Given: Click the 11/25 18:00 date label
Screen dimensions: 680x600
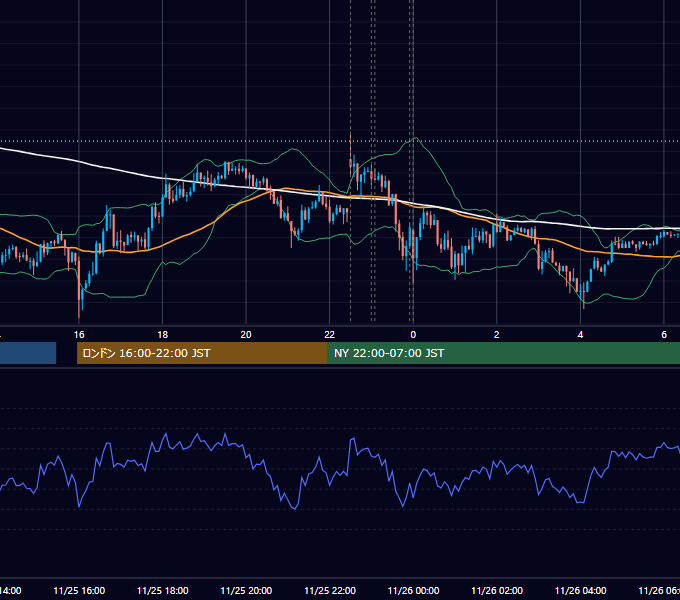Looking at the screenshot, I should (x=163, y=590).
